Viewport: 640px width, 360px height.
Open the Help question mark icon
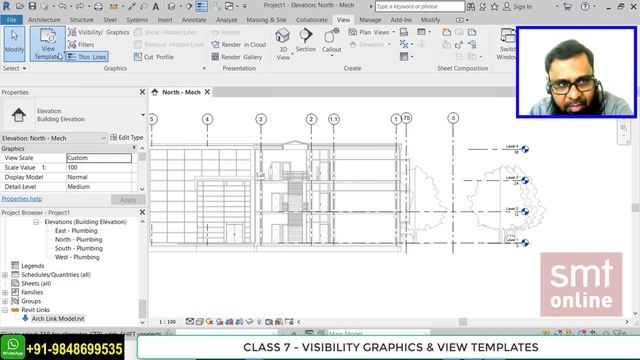pos(585,6)
